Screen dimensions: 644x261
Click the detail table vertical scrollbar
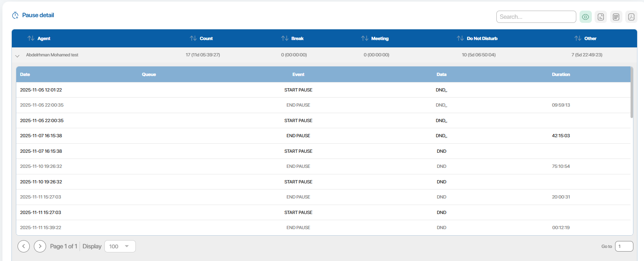pyautogui.click(x=631, y=92)
